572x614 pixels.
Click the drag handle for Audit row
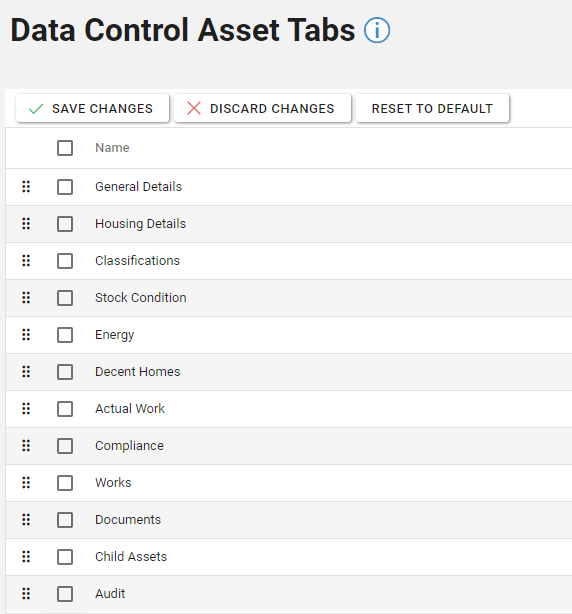pyautogui.click(x=26, y=594)
